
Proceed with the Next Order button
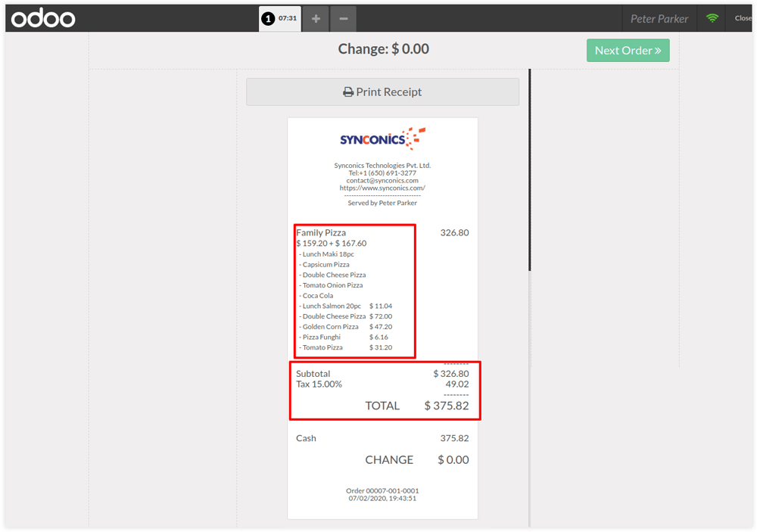pyautogui.click(x=628, y=51)
